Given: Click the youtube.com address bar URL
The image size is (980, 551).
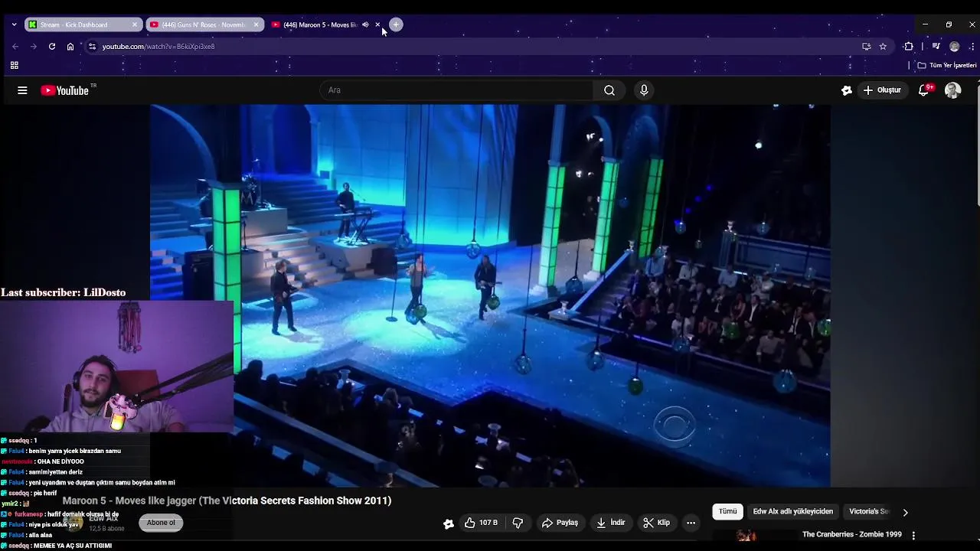Looking at the screenshot, I should pyautogui.click(x=158, y=47).
